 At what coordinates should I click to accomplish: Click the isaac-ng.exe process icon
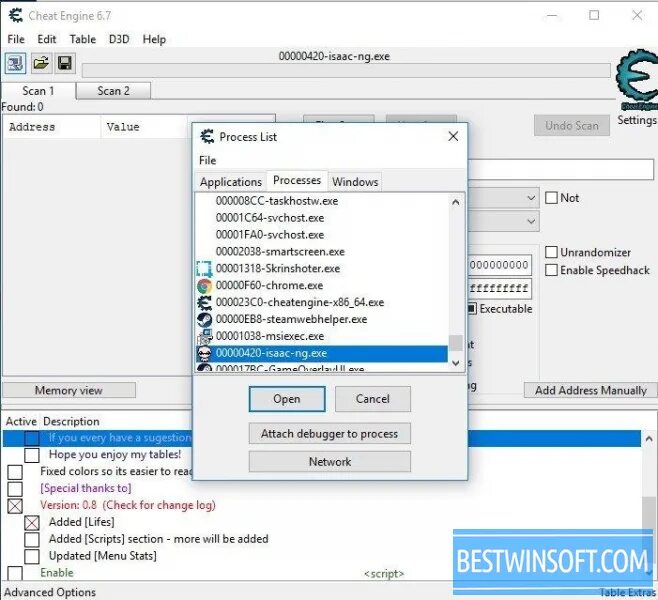point(204,353)
